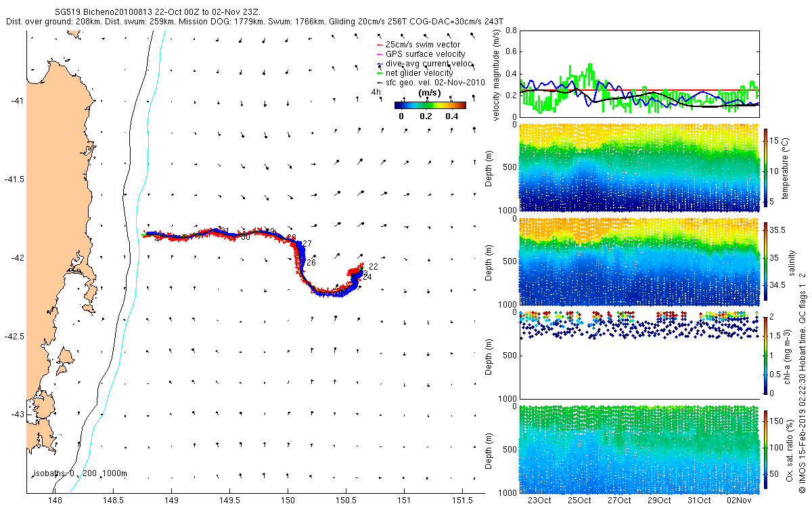Click the 'temperature (°C)' colorbar label

click(x=787, y=169)
